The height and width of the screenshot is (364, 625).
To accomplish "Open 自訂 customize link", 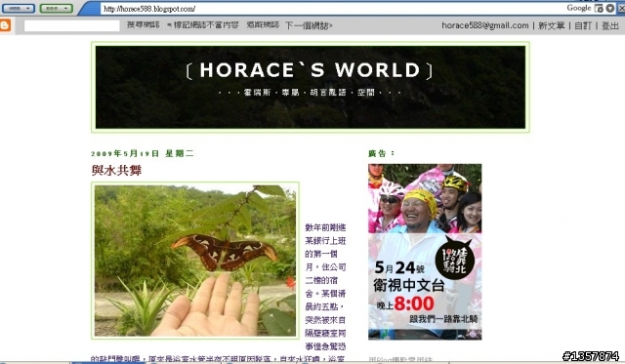I will tap(583, 25).
